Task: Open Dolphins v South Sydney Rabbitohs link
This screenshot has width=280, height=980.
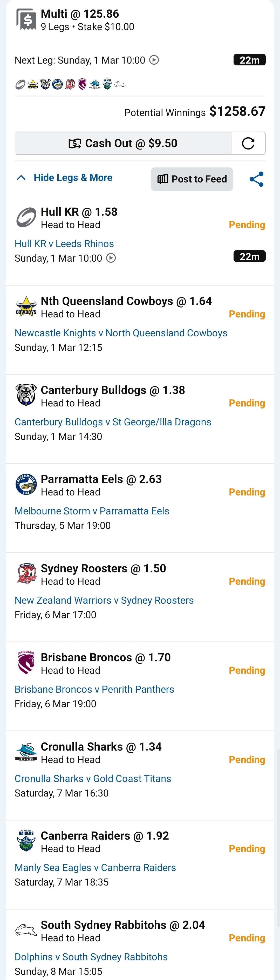Action: pyautogui.click(x=91, y=957)
